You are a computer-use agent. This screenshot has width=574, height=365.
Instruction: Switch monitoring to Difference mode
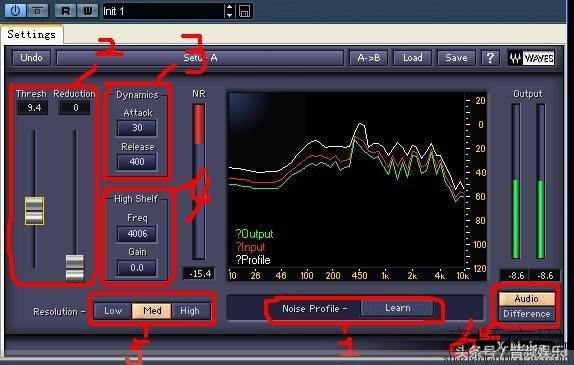pos(526,314)
